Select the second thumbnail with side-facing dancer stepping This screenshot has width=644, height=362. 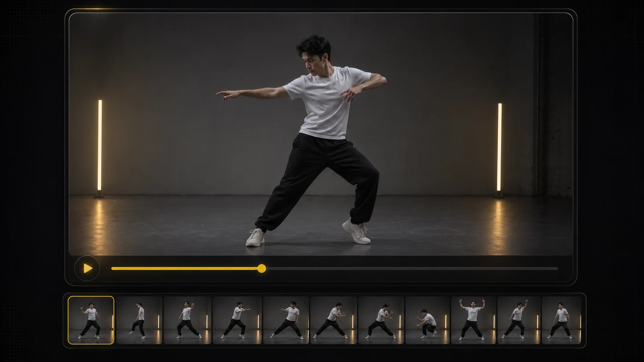click(139, 320)
